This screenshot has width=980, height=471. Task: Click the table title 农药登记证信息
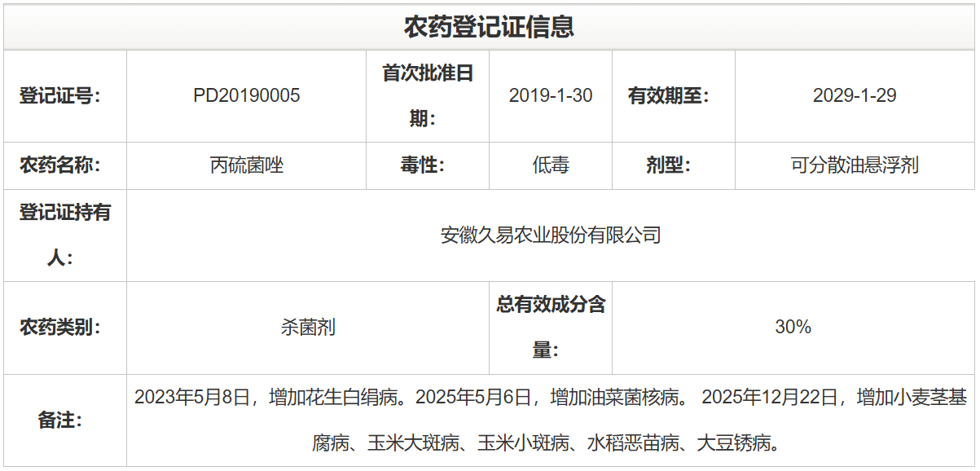click(490, 27)
